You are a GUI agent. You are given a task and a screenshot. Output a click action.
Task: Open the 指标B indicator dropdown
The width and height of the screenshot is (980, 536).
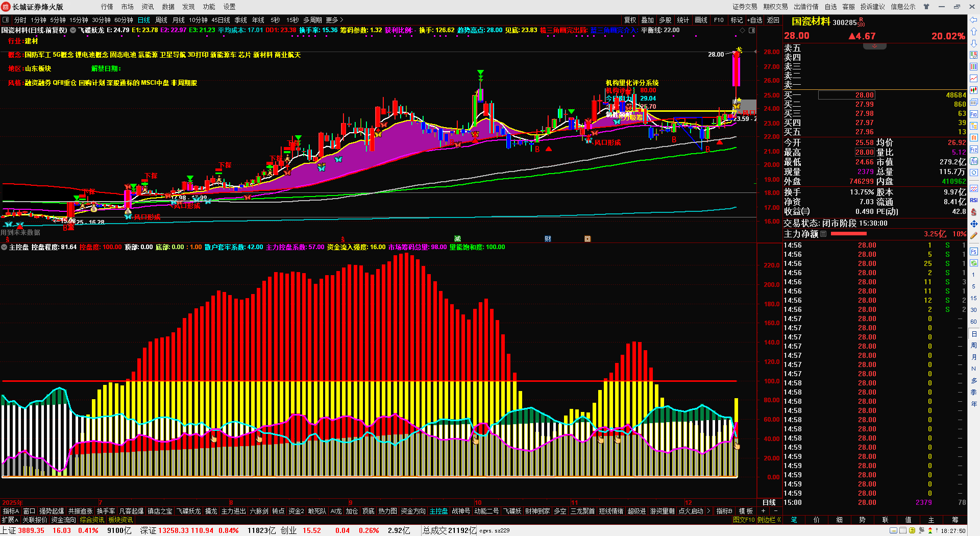(x=724, y=511)
